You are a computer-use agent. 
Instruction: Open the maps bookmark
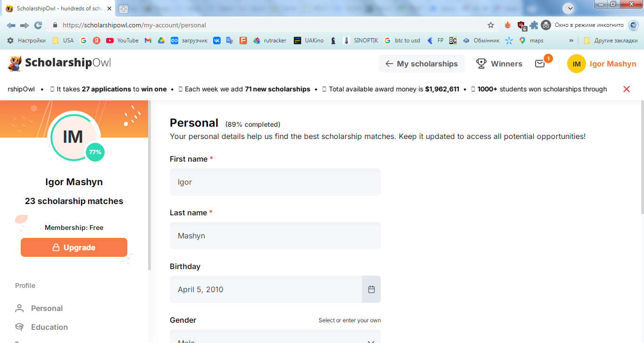tap(531, 41)
